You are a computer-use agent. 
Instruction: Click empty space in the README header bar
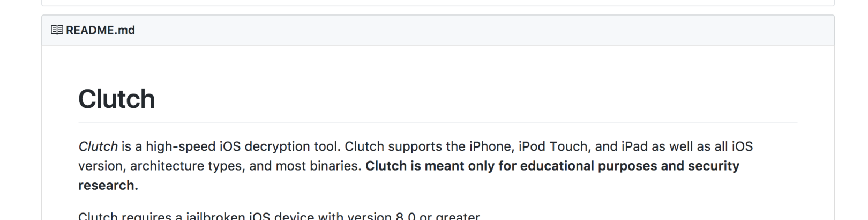pos(482,30)
